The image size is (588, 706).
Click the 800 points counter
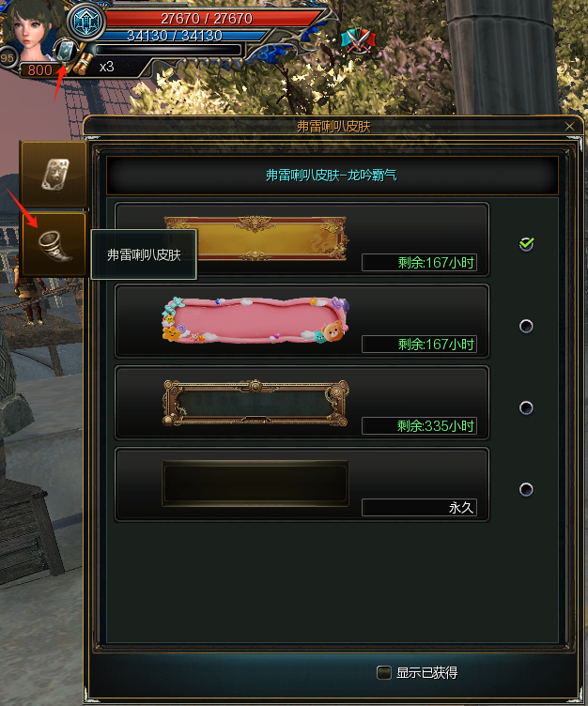[x=39, y=70]
